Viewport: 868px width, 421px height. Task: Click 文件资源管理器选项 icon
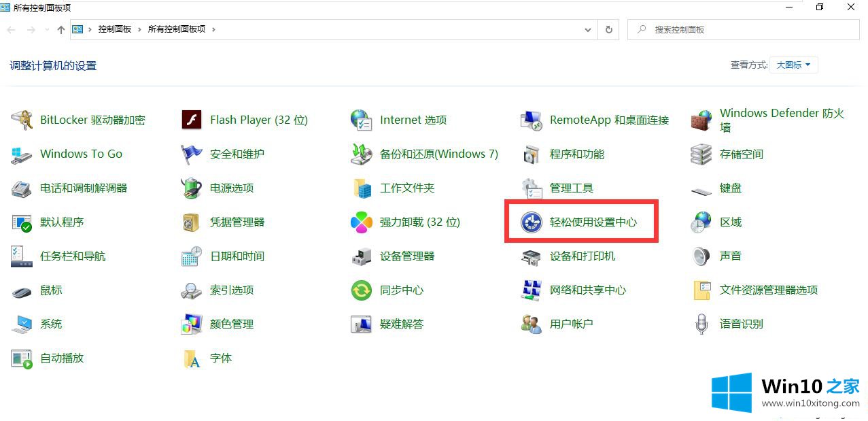point(701,290)
